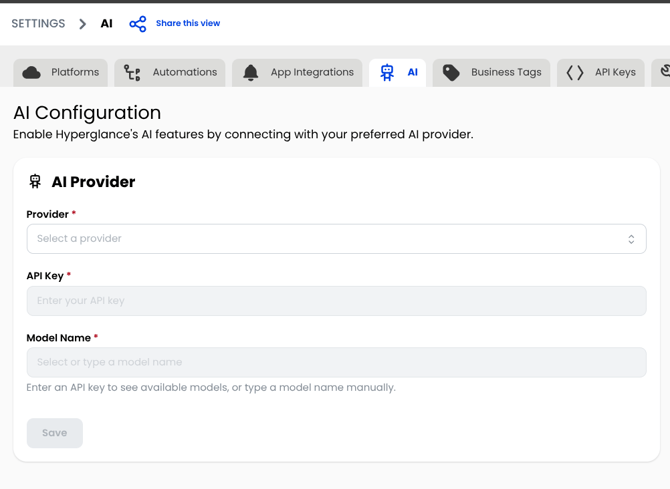Switch to the Platforms tab

(60, 73)
